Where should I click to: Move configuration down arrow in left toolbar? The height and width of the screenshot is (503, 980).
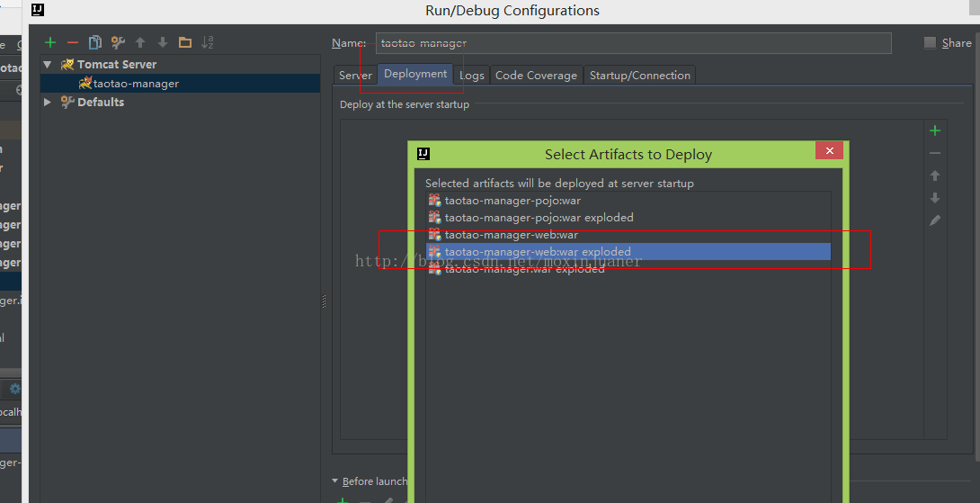point(163,42)
